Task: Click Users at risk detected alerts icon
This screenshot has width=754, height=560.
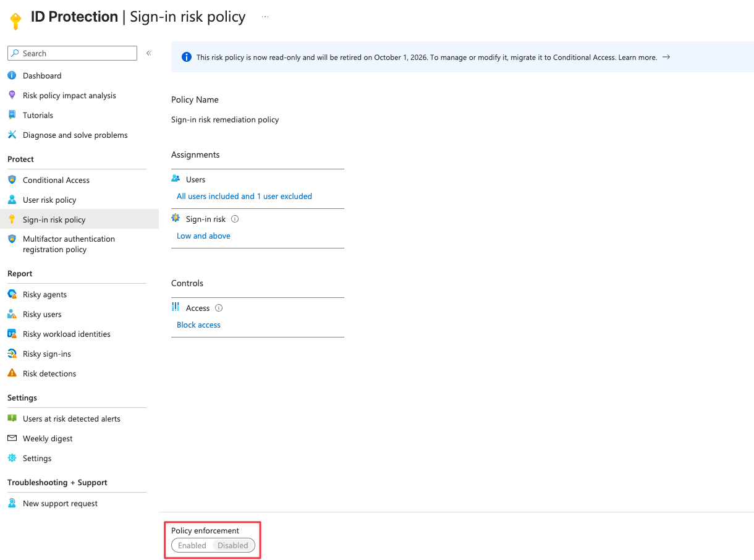Action: click(12, 418)
